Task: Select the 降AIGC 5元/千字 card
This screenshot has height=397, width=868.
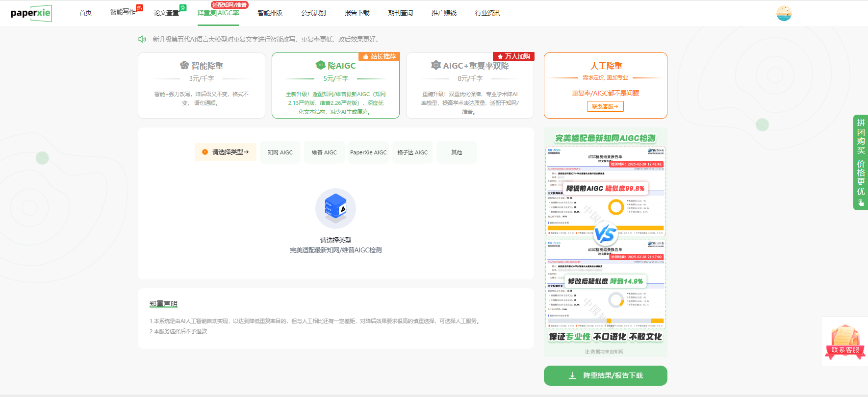Action: tap(335, 85)
